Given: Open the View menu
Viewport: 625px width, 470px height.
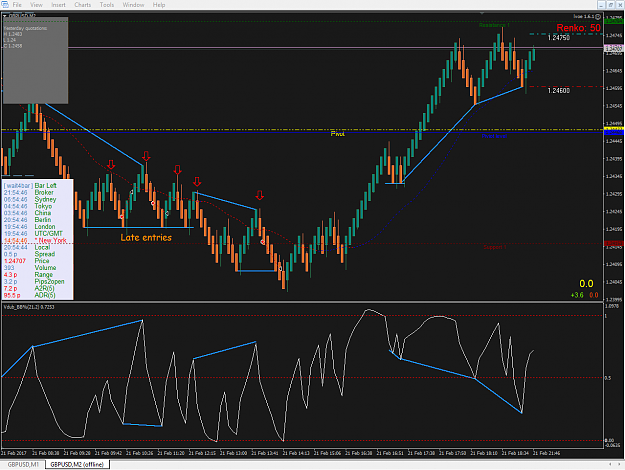Looking at the screenshot, I should 36,5.
